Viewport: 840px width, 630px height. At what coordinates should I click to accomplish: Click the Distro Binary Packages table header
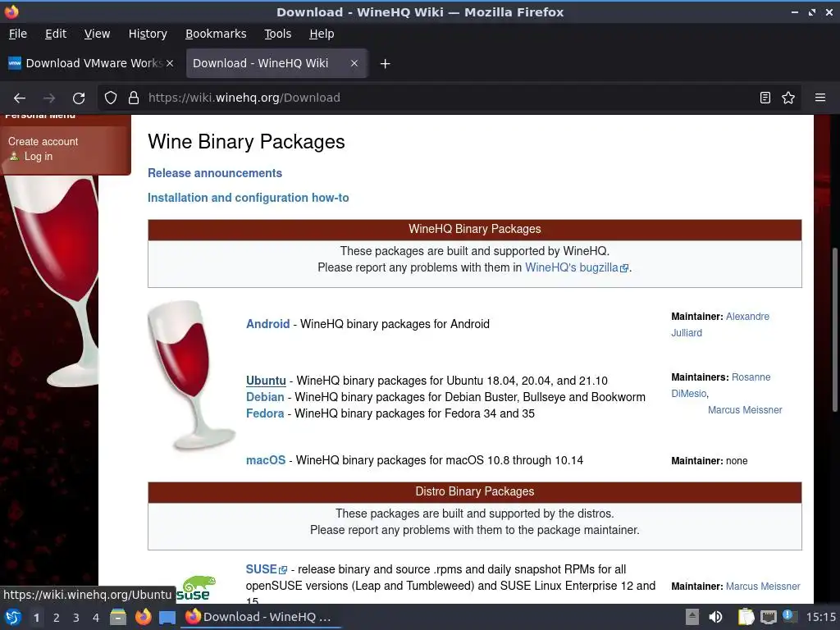(x=475, y=492)
